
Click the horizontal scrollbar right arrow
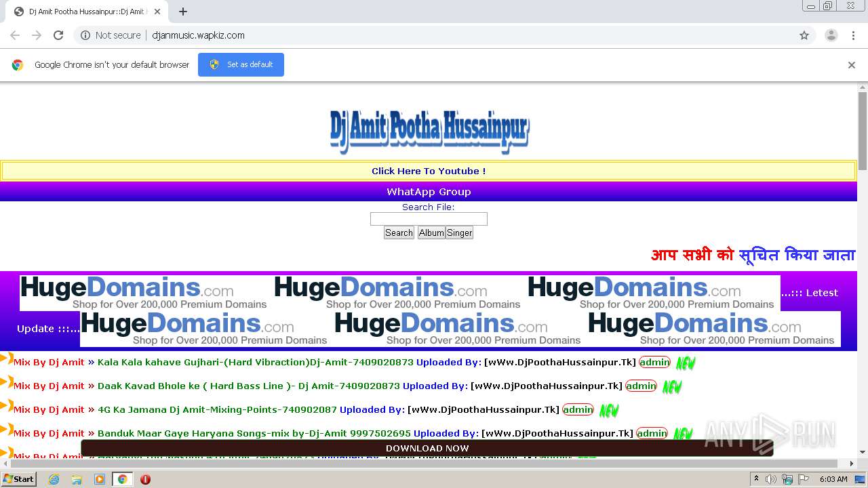coord(852,464)
